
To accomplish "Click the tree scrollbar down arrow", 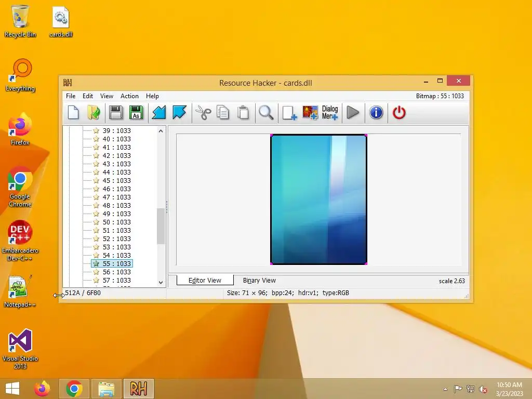I will click(161, 282).
